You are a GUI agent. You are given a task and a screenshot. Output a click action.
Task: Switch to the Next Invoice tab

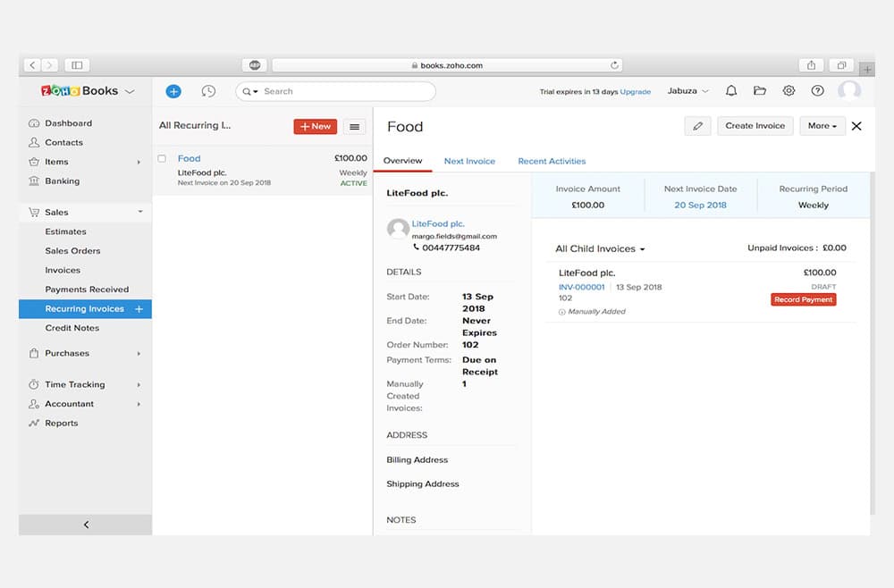tap(469, 161)
